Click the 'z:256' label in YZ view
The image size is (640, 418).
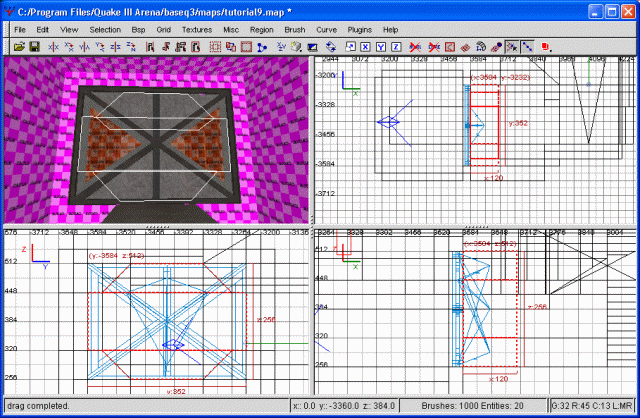(266, 319)
